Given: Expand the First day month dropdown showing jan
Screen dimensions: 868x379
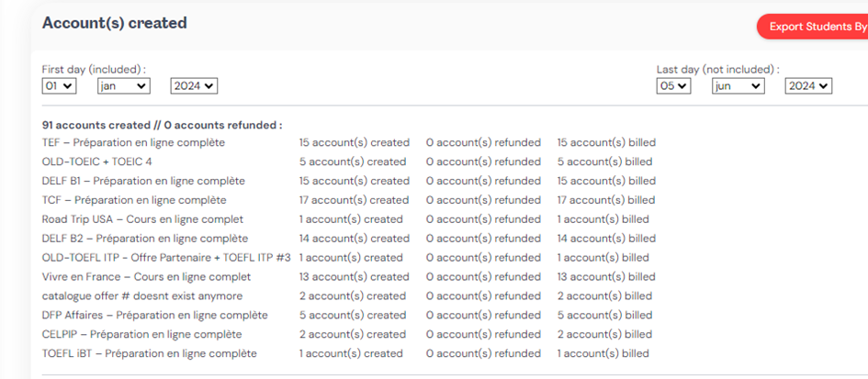Looking at the screenshot, I should click(x=123, y=85).
